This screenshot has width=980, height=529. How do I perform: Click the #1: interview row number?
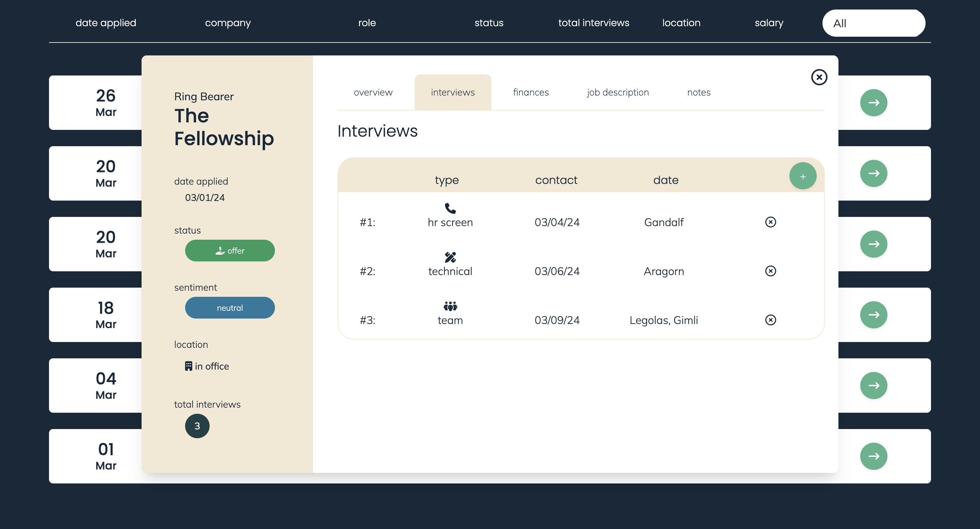pos(367,222)
